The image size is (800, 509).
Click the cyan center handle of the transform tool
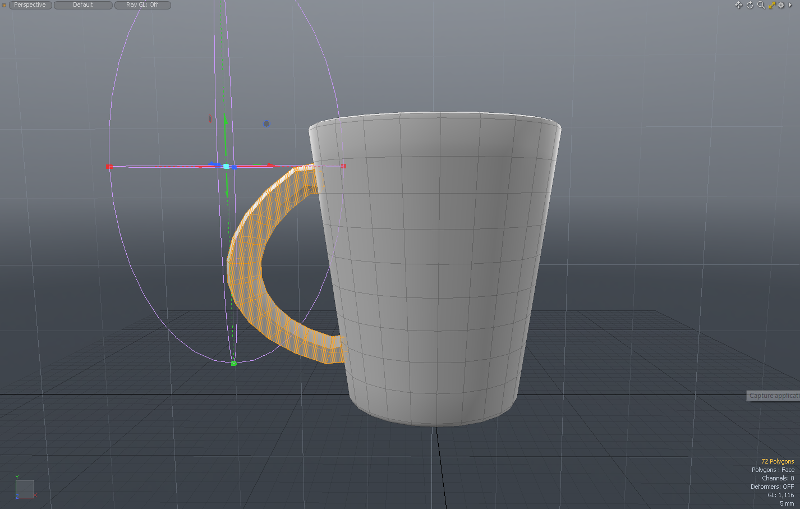coord(227,166)
